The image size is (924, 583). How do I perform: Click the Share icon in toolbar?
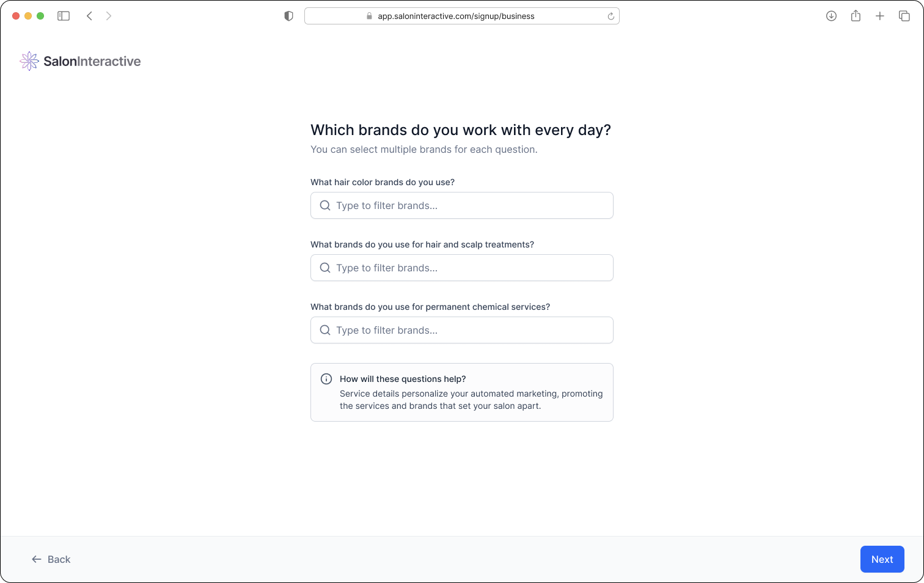(x=856, y=16)
